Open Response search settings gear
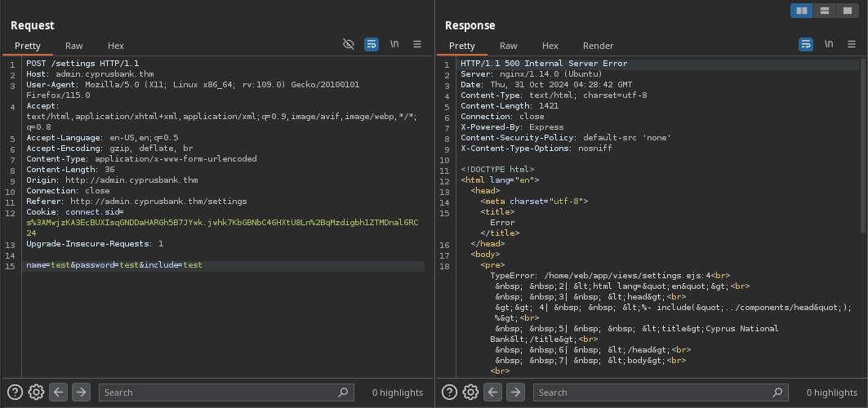868x408 pixels. coord(470,392)
